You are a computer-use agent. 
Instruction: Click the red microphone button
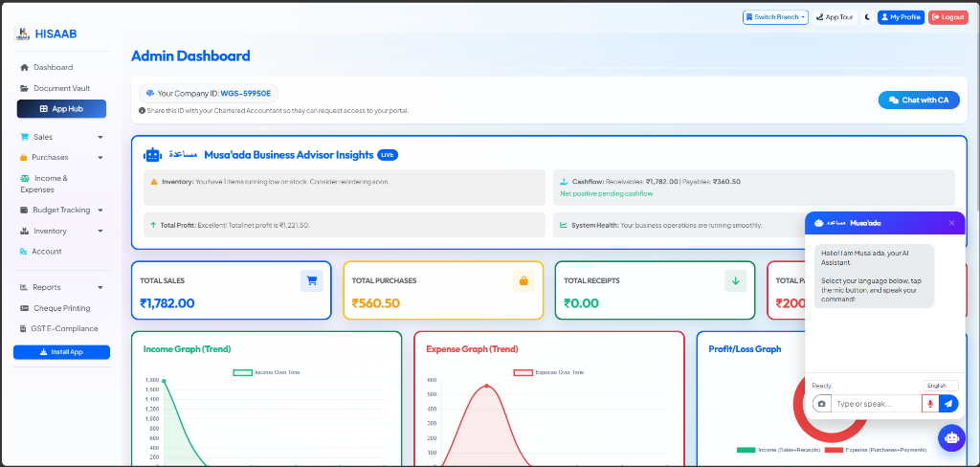(x=930, y=404)
